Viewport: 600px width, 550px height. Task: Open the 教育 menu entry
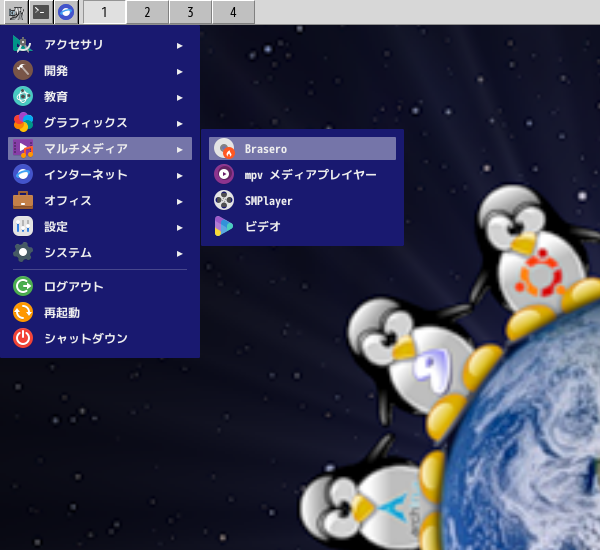click(100, 97)
